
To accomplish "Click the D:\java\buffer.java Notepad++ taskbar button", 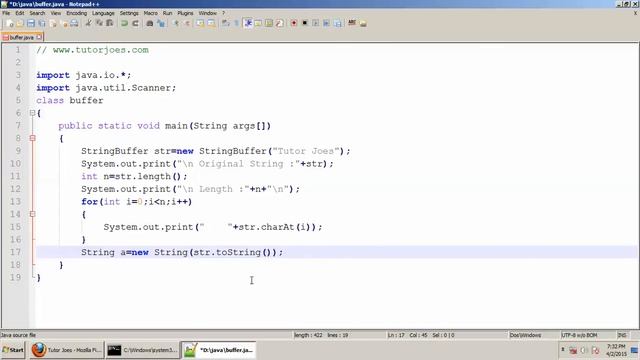I will (218, 350).
